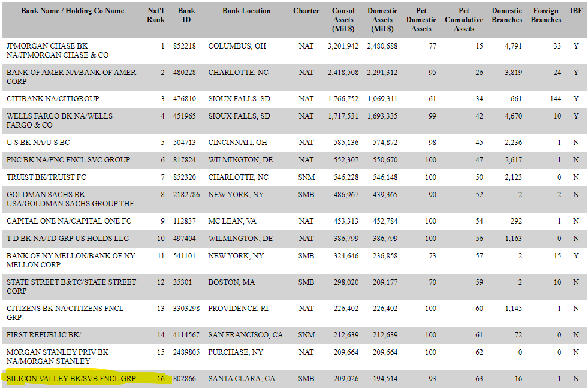588x389 pixels.
Task: Click the COLUMBUS, OH location cell
Action: [237, 46]
